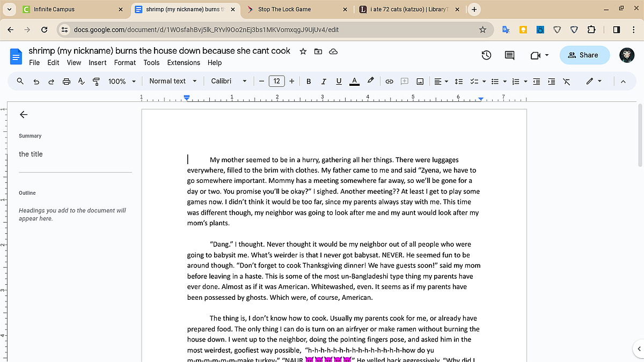This screenshot has width=644, height=362.
Task: Print the document using printer icon
Action: (67, 81)
